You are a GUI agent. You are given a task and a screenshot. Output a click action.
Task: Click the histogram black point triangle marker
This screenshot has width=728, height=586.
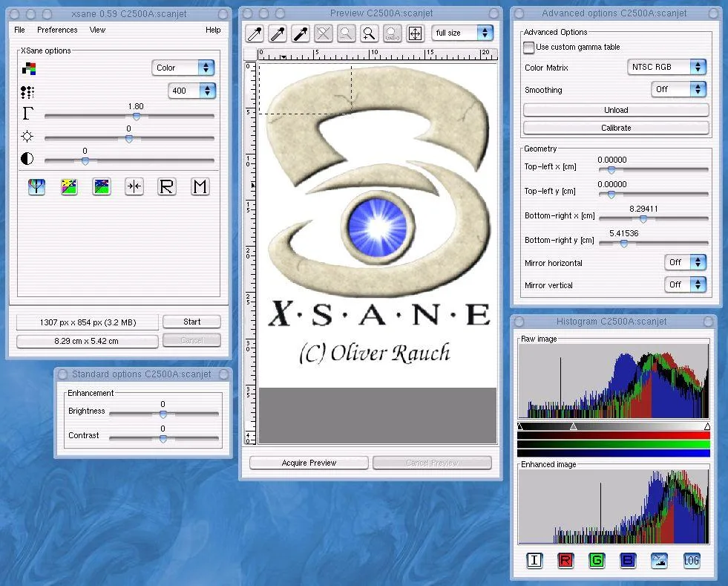(520, 426)
